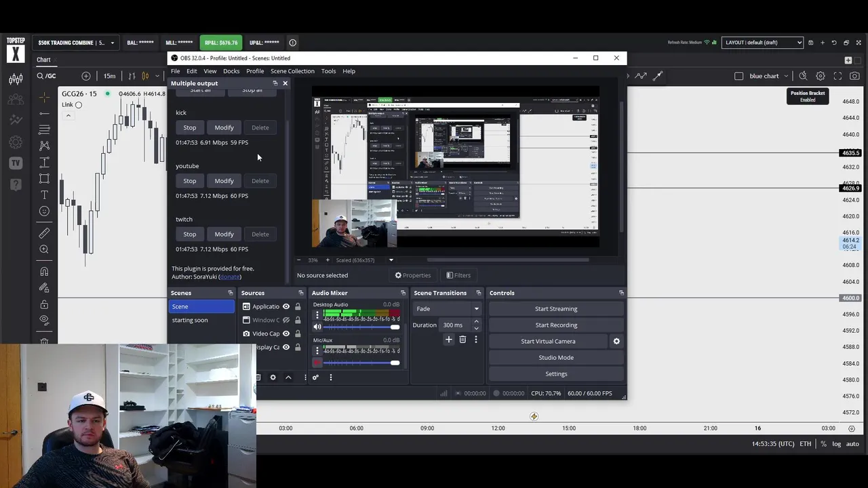
Task: Switch to the Chart tab in Topstep
Action: (43, 60)
